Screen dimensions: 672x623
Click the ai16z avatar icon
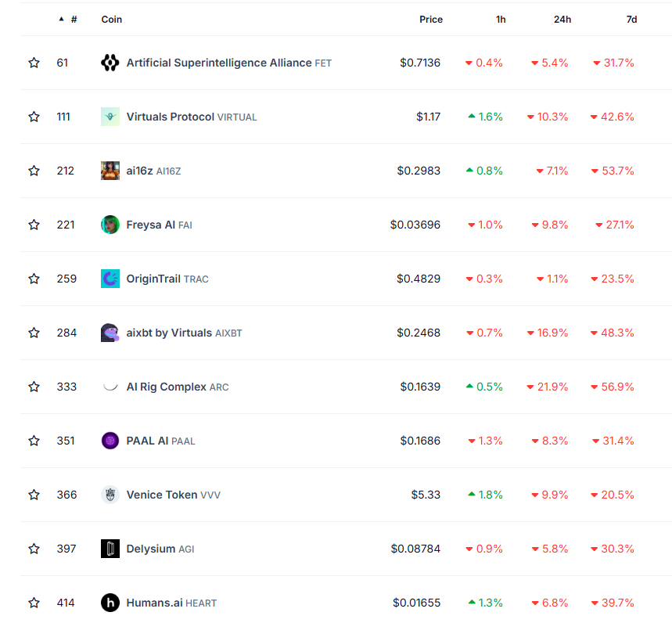110,171
